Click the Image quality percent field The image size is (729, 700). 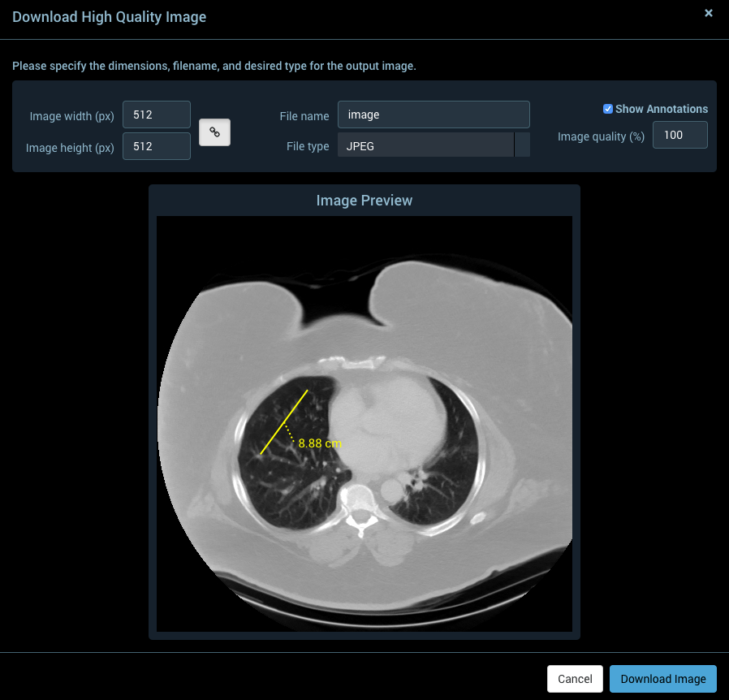tap(679, 135)
